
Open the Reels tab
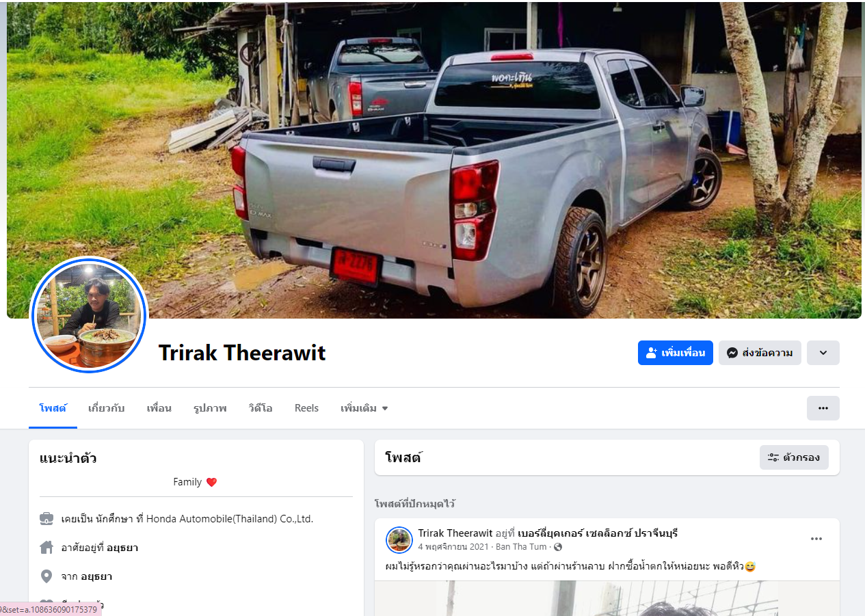(x=306, y=408)
